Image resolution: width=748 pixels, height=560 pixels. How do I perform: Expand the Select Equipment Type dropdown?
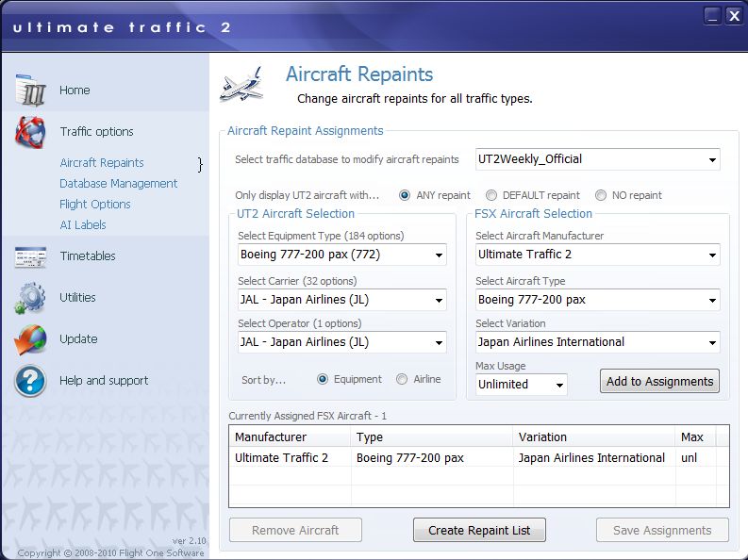coord(342,255)
